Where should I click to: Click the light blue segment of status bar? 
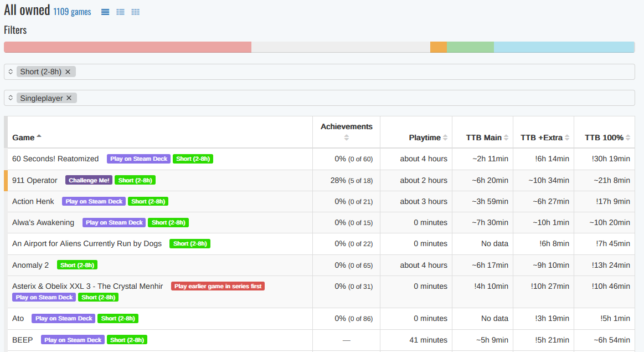pos(564,47)
